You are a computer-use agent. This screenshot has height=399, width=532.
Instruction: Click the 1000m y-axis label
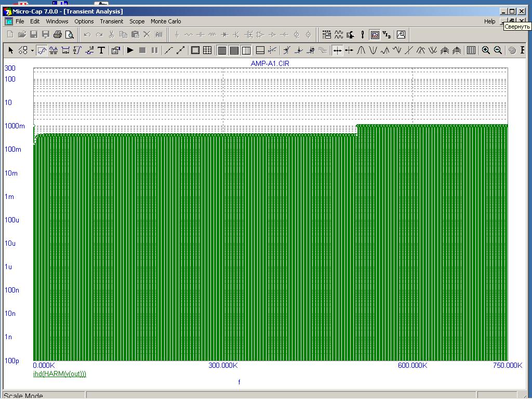point(15,126)
